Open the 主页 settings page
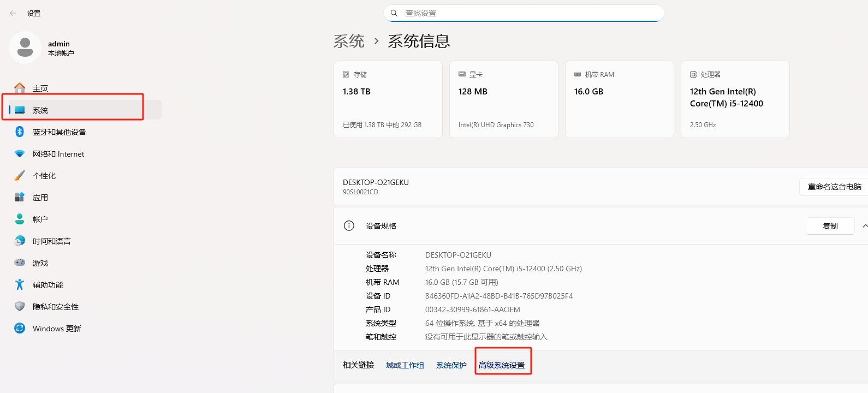868x393 pixels. pyautogui.click(x=85, y=88)
